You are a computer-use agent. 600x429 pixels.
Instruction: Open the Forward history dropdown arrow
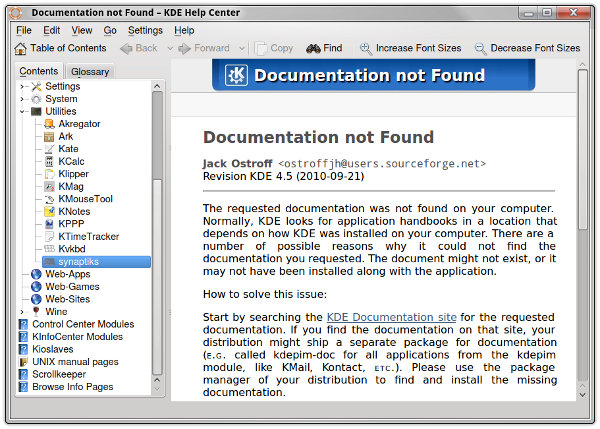(242, 48)
